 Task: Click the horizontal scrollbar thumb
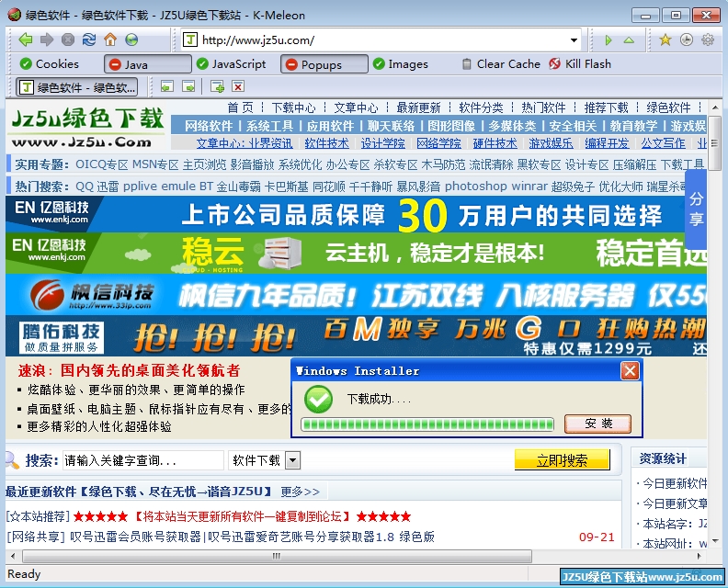[x=277, y=556]
